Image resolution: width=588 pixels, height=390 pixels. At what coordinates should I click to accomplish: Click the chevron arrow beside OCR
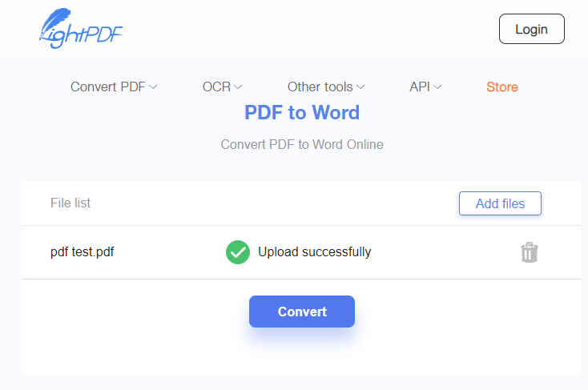(x=238, y=87)
